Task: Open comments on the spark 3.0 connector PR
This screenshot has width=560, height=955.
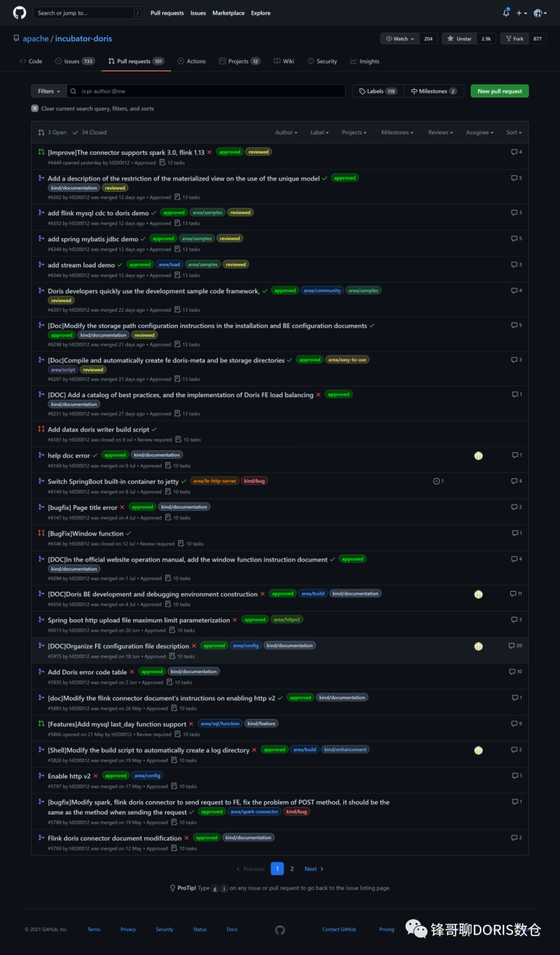Action: click(x=516, y=152)
